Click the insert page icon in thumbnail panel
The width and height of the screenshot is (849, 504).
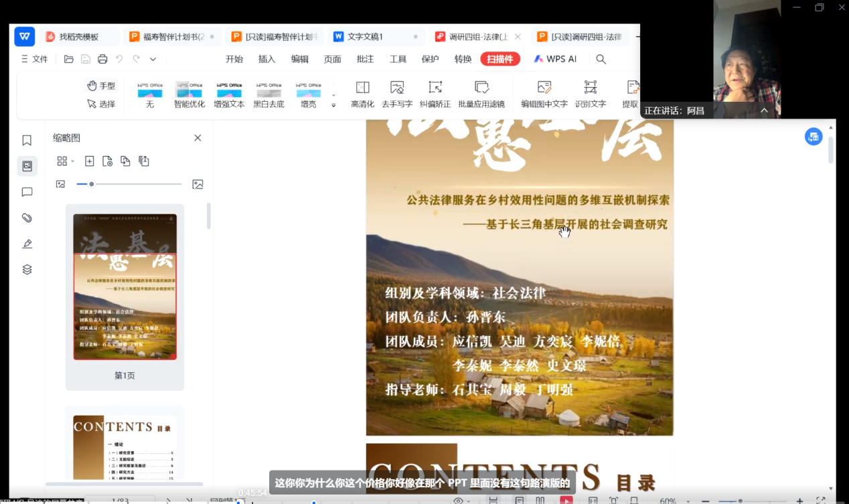(x=89, y=161)
